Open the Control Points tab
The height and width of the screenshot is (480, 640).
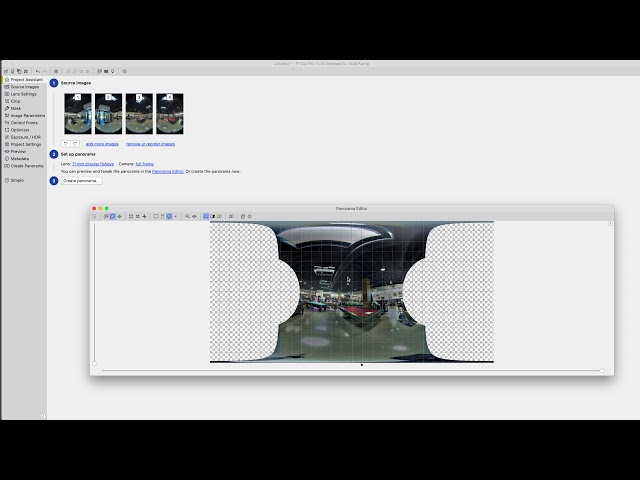(24, 122)
